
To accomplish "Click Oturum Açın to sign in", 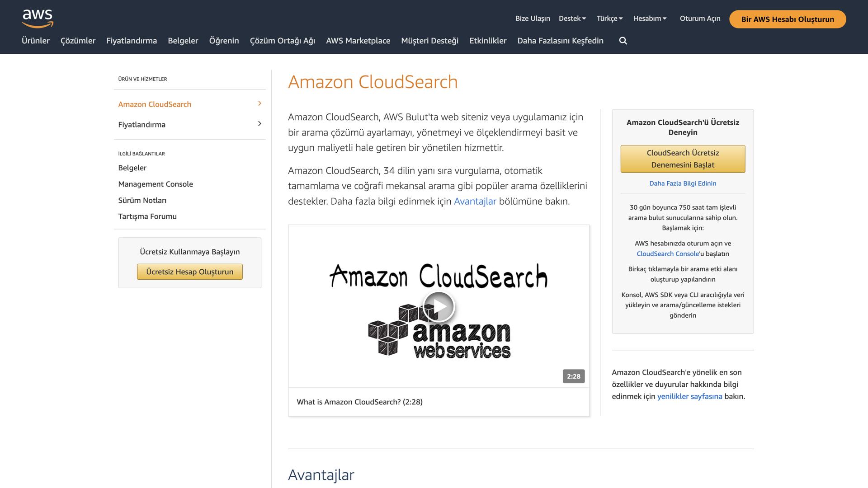I will (699, 18).
